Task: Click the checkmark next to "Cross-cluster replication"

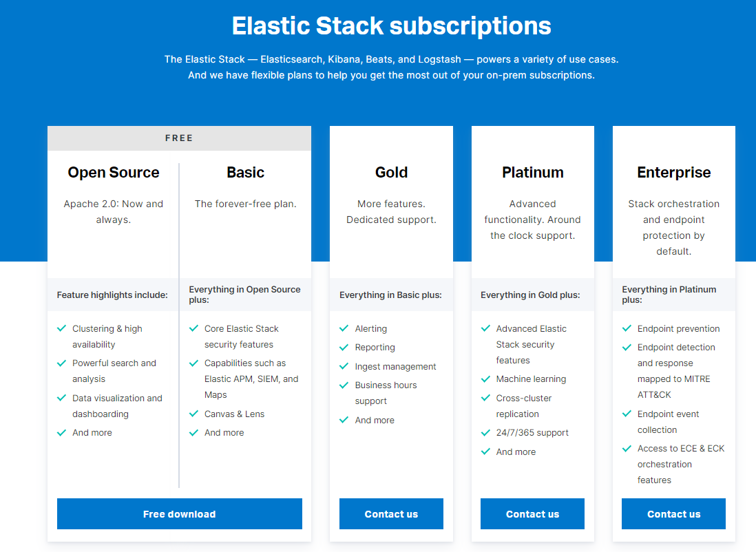Action: click(485, 398)
